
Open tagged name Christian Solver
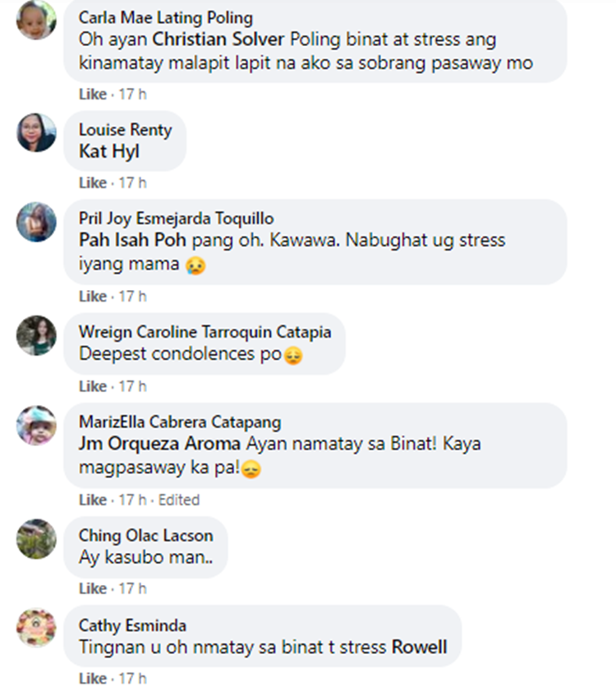[x=218, y=39]
